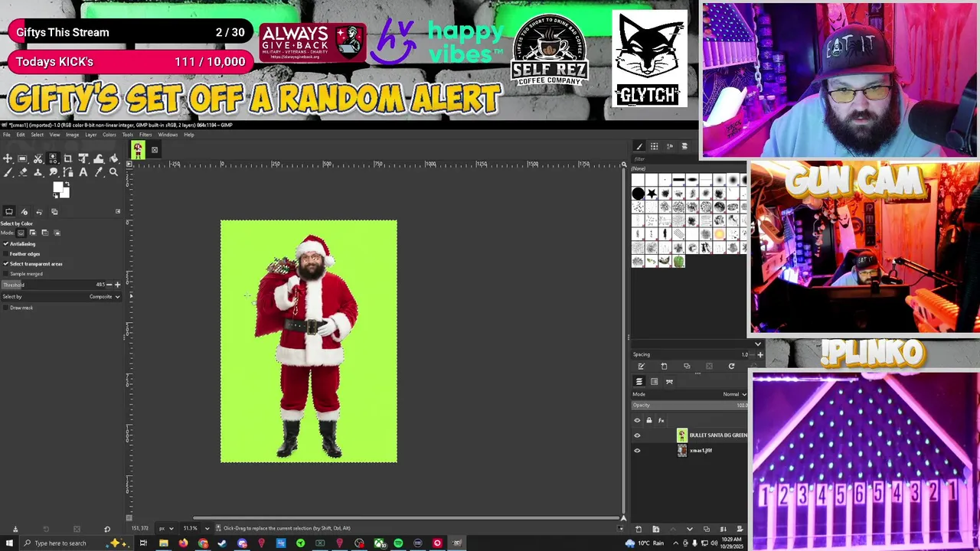Open the Select menu
Viewport: 980px width, 551px height.
(37, 135)
